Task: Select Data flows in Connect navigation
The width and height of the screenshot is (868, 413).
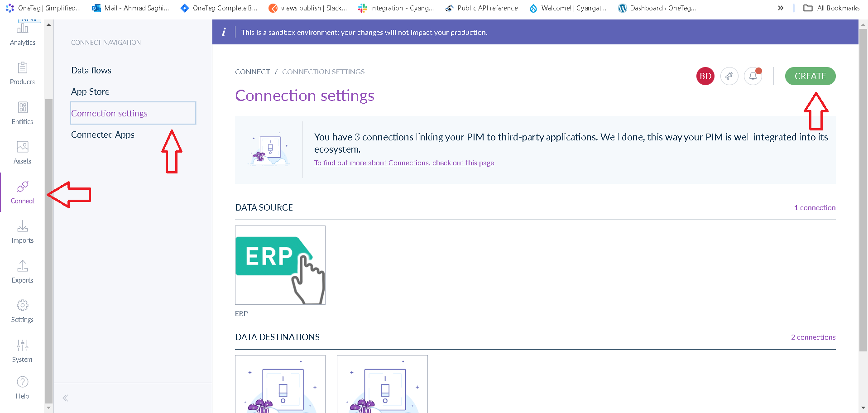Action: pyautogui.click(x=91, y=70)
